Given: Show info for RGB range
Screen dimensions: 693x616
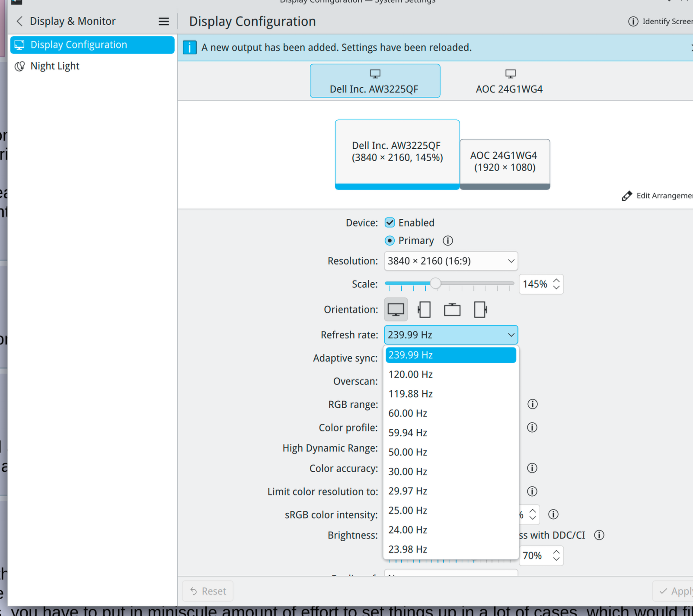Looking at the screenshot, I should (532, 404).
